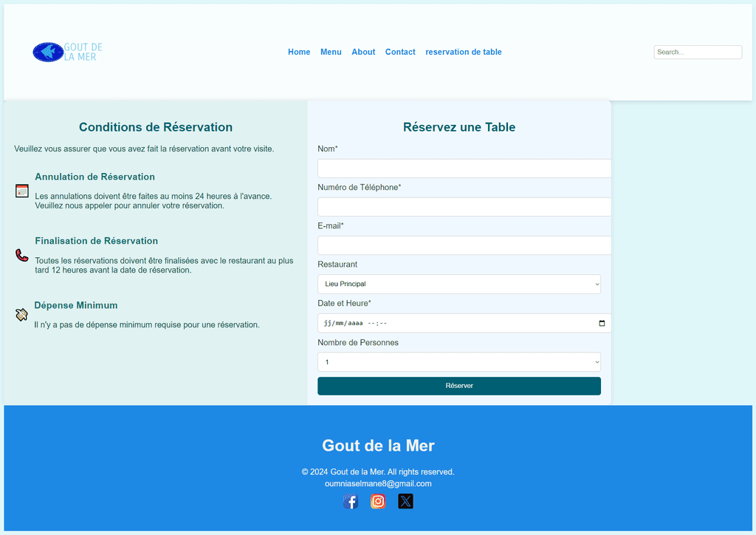Click the Numéro de Téléphone field
The image size is (756, 535).
click(464, 207)
